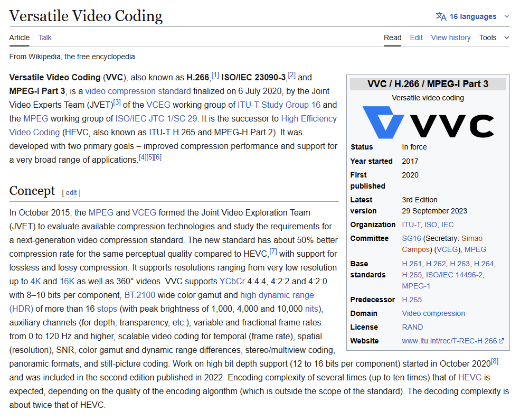Open VCEG link in Committee row
520x420 pixels.
pyautogui.click(x=447, y=249)
